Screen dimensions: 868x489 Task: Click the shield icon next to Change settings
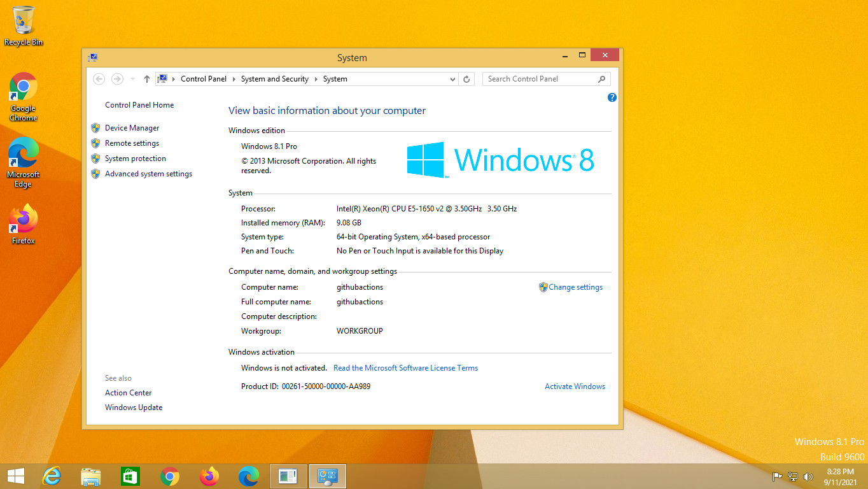[x=543, y=287]
